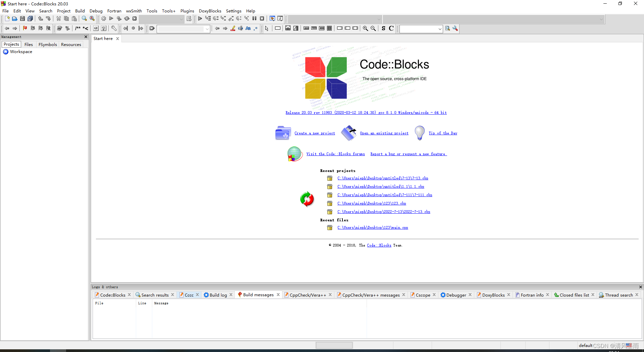
Task: Select the Resources tab
Action: 71,44
